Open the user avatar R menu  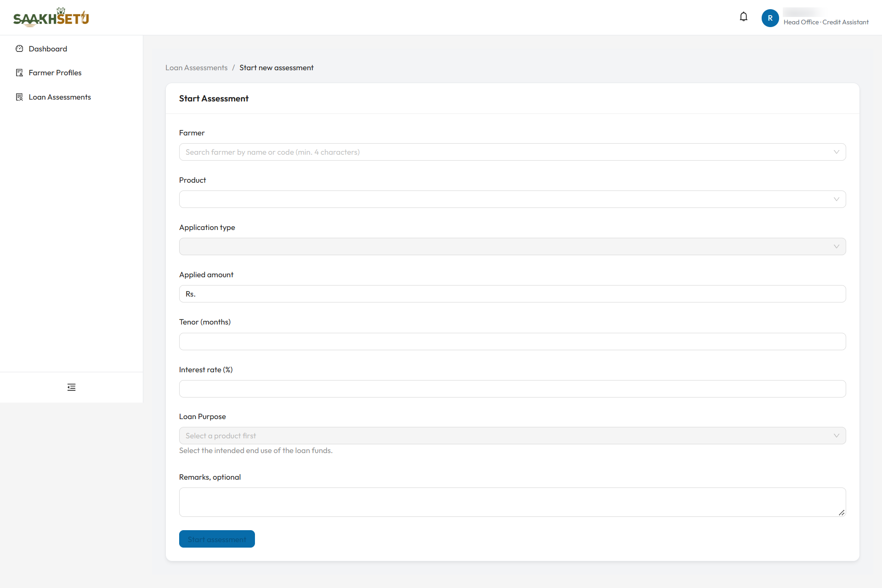coord(770,18)
